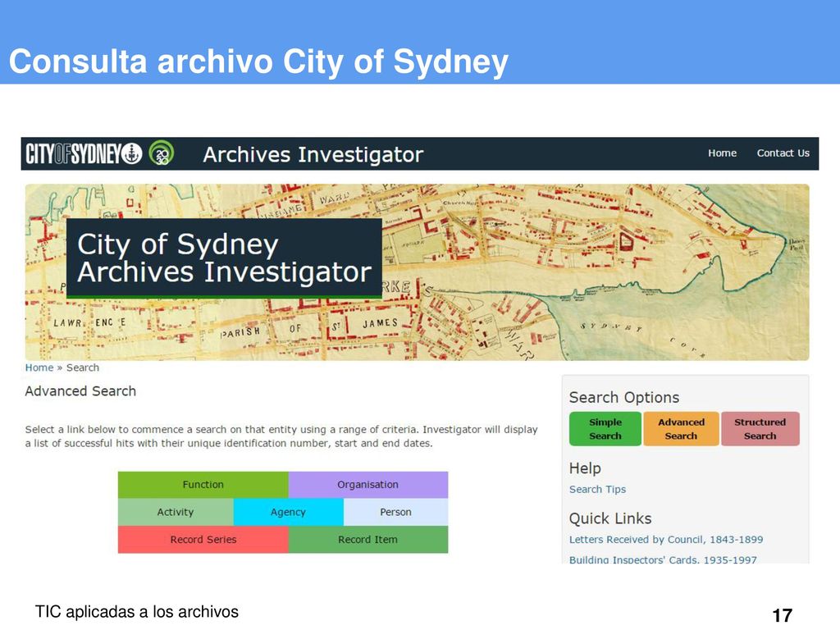
Task: Click the 'Search Options' heading
Action: pyautogui.click(x=624, y=398)
